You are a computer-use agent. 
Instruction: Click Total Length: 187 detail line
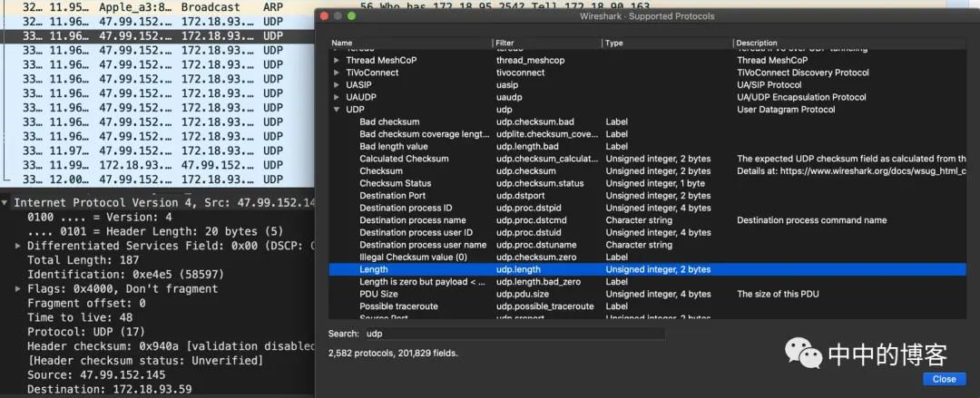point(83,260)
